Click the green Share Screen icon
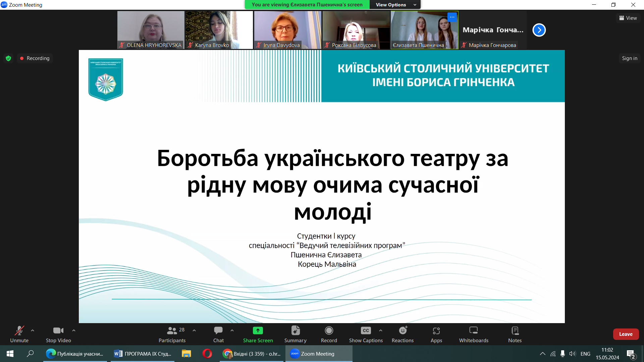Screen dimensions: 644x362 click(258, 331)
